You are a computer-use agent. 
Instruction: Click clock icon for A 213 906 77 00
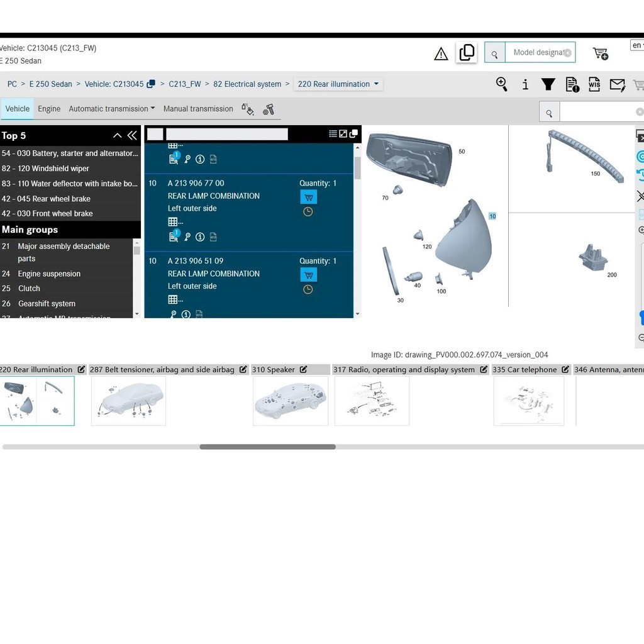[308, 212]
